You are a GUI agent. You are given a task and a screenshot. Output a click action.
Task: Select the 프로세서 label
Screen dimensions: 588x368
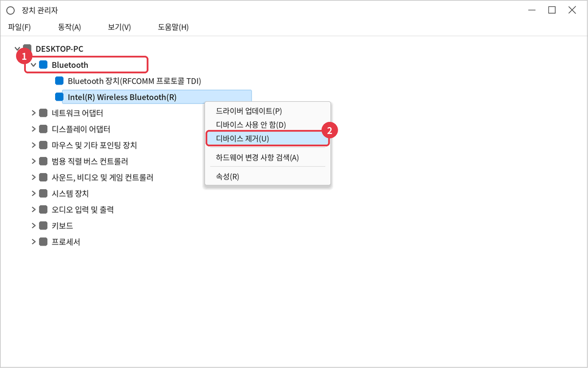tap(66, 242)
